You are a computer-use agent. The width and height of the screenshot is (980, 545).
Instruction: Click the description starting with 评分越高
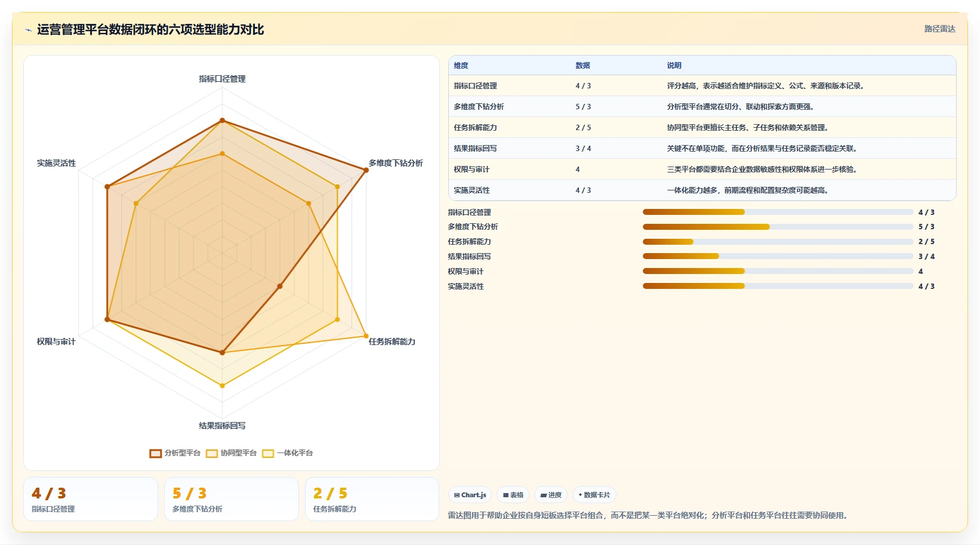[766, 86]
